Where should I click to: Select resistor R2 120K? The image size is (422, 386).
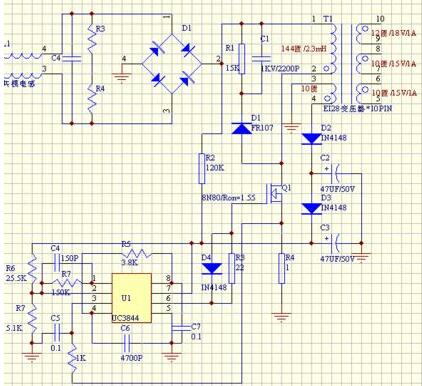(x=202, y=168)
